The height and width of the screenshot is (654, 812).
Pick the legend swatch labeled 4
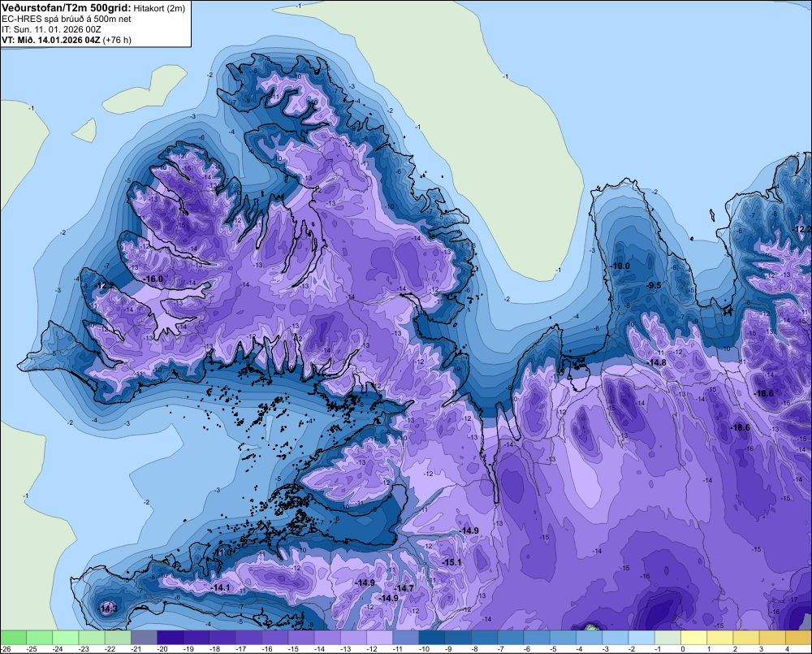click(798, 637)
